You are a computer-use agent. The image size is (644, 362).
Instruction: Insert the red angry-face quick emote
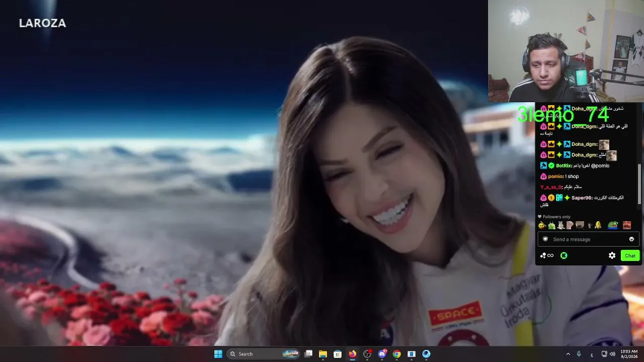(626, 225)
